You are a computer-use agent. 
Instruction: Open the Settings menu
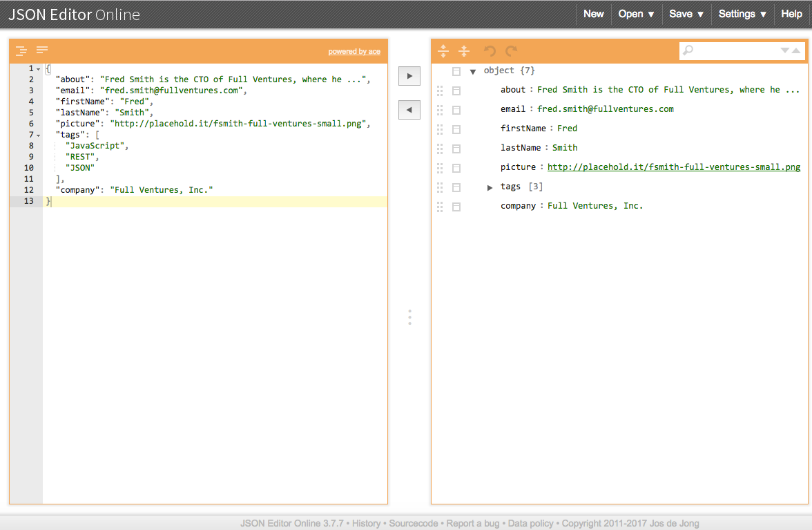pyautogui.click(x=742, y=14)
